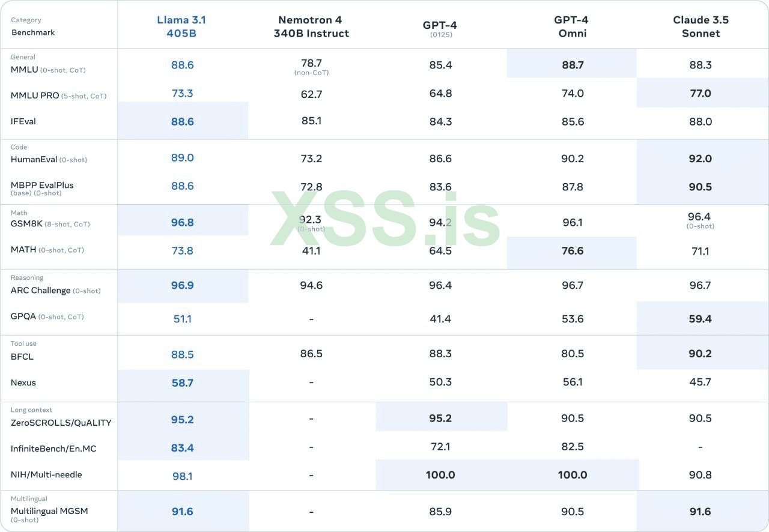Select Llama's highlighted 58.7 Nexus score
This screenshot has height=532, width=769.
click(x=182, y=382)
